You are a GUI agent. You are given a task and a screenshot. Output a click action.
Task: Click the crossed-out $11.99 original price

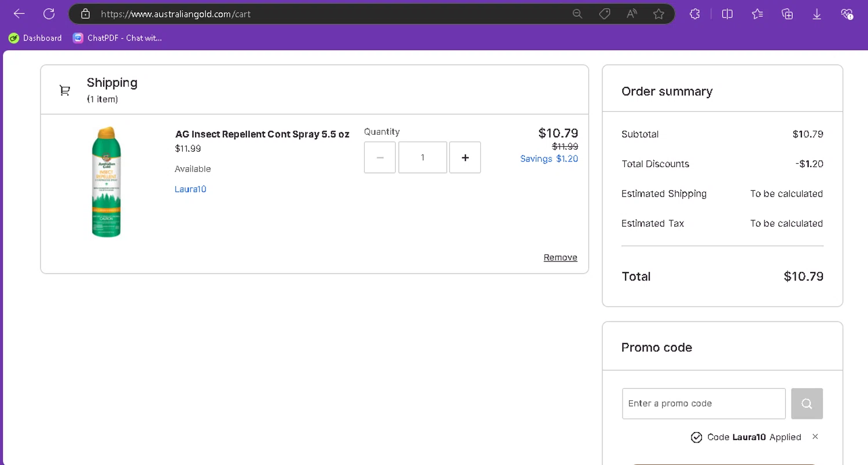point(565,147)
